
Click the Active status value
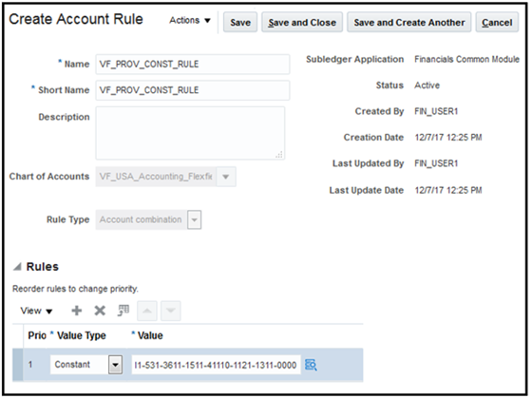(x=427, y=85)
